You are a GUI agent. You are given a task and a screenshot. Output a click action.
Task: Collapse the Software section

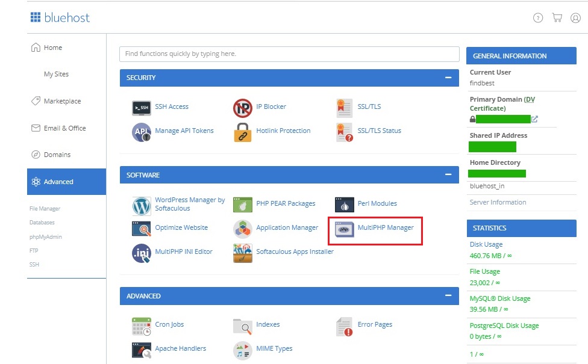tap(448, 174)
